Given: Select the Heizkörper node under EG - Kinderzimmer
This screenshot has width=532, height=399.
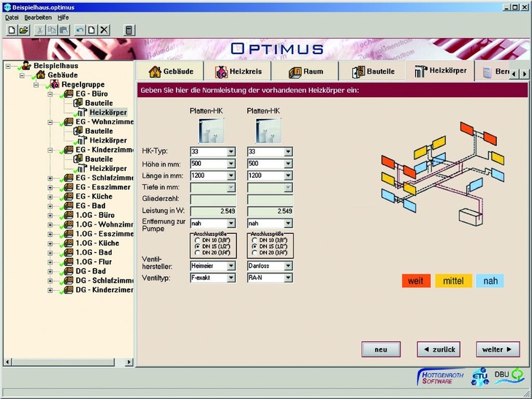Looking at the screenshot, I should click(x=108, y=168).
